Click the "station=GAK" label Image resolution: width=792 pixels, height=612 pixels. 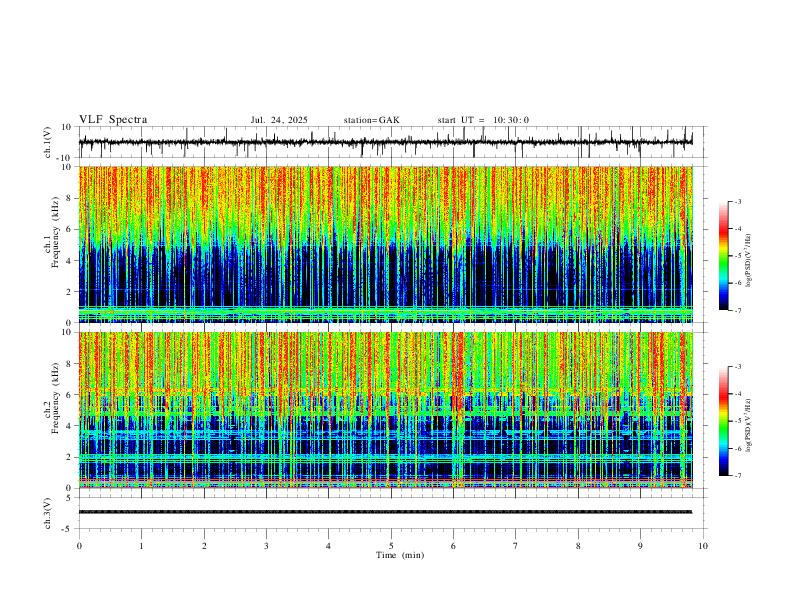(371, 120)
